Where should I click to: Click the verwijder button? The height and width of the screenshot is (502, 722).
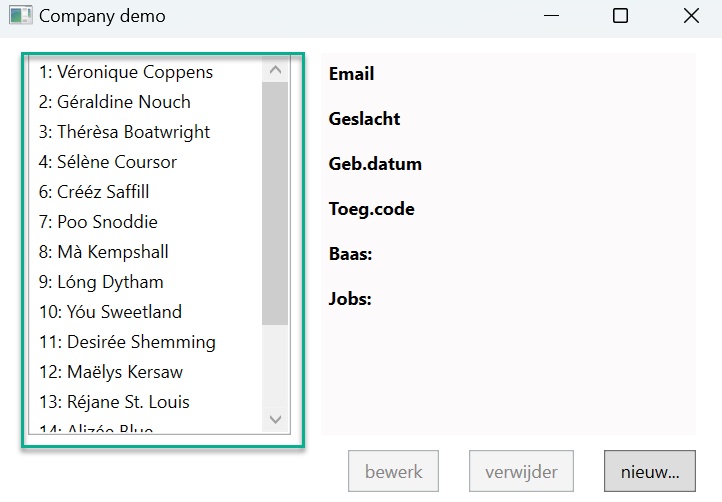point(521,472)
